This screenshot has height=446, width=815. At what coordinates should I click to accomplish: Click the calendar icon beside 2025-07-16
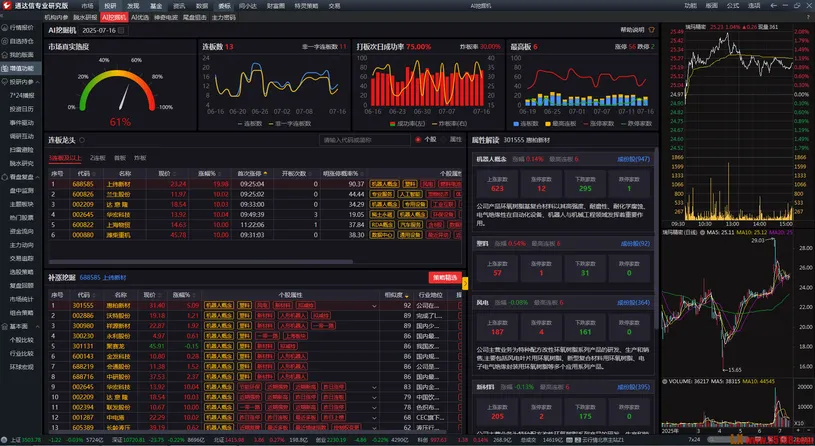[x=121, y=30]
